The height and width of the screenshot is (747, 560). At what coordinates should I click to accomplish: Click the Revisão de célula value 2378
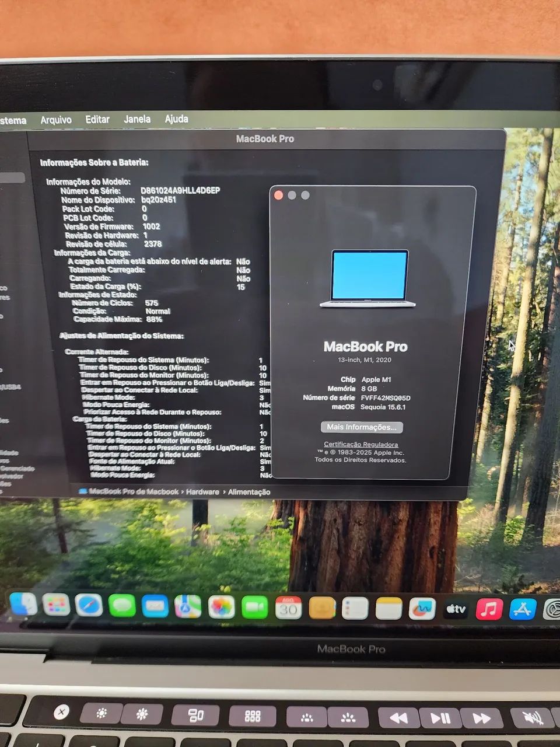tap(153, 244)
